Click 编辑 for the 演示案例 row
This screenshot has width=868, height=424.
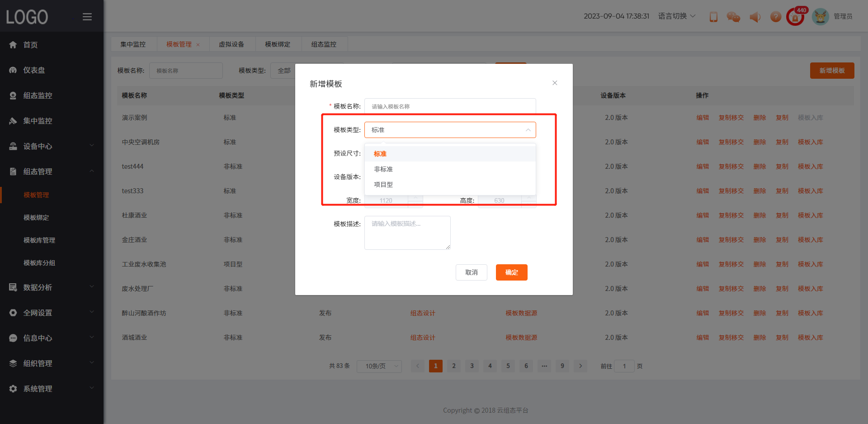703,118
